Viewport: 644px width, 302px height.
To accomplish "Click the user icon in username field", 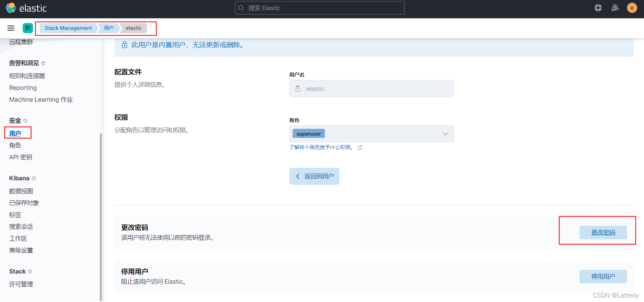I will point(298,88).
